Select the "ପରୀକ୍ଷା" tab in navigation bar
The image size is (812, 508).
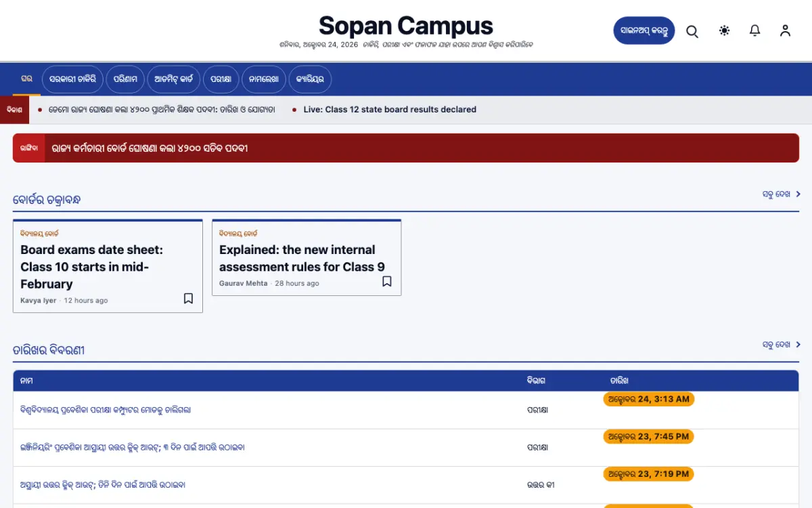tap(221, 79)
